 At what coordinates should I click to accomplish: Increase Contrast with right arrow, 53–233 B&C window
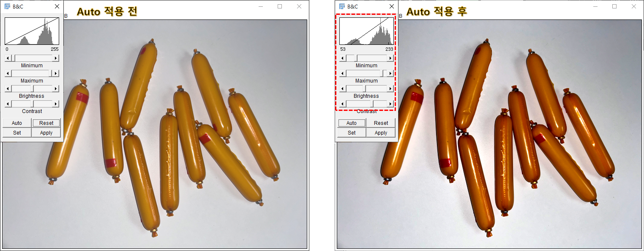tap(390, 104)
